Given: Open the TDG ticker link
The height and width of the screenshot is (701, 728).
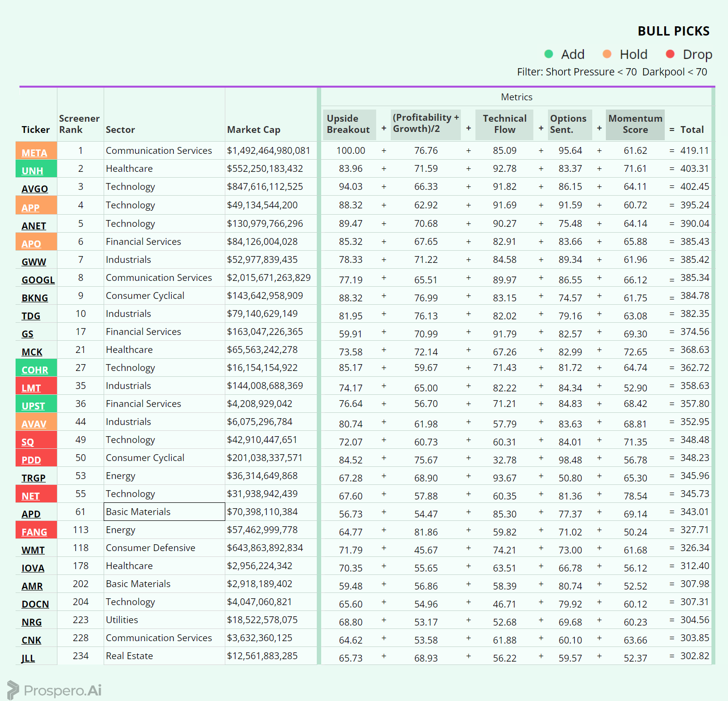Looking at the screenshot, I should coord(31,316).
